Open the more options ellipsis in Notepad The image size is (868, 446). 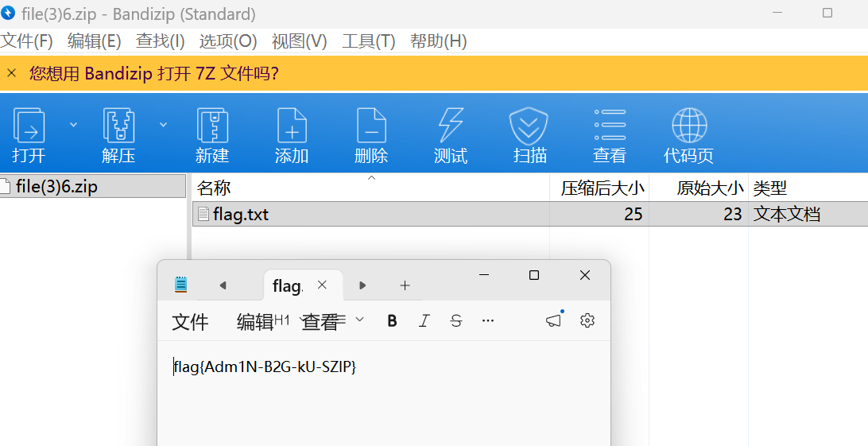pos(488,320)
